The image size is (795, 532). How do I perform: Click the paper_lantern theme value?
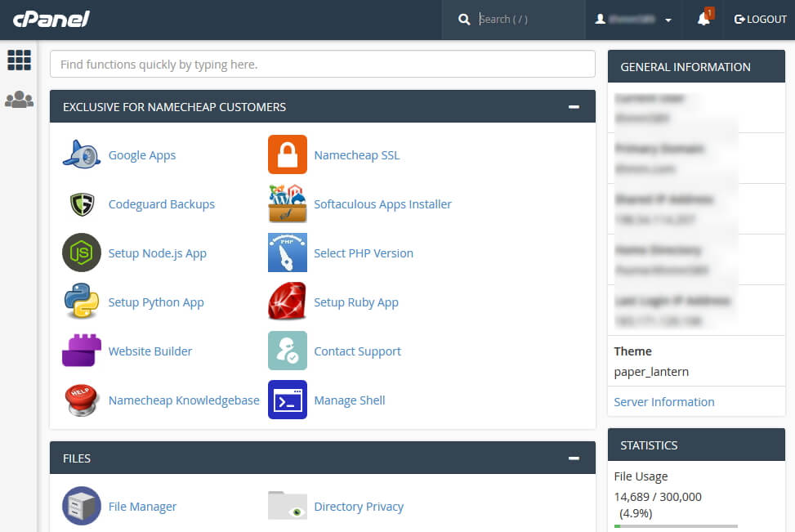click(651, 372)
